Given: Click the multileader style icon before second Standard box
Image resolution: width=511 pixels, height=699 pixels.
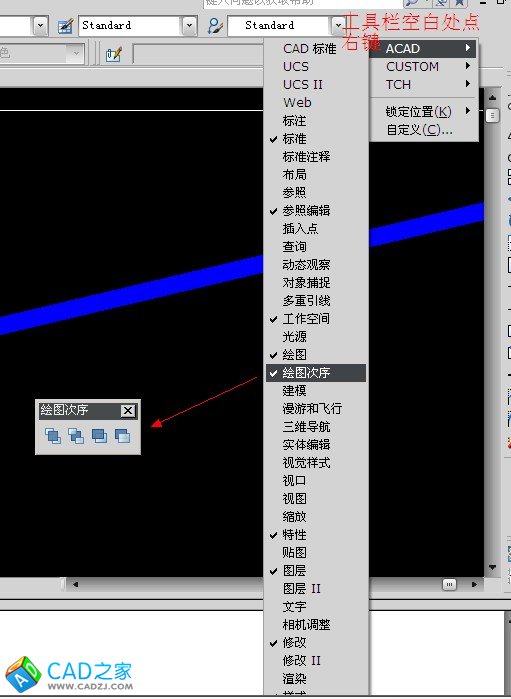Looking at the screenshot, I should (x=215, y=26).
